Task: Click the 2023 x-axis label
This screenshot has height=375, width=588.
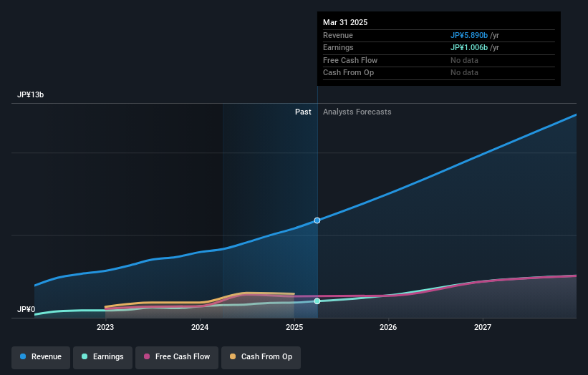Action: pos(105,328)
